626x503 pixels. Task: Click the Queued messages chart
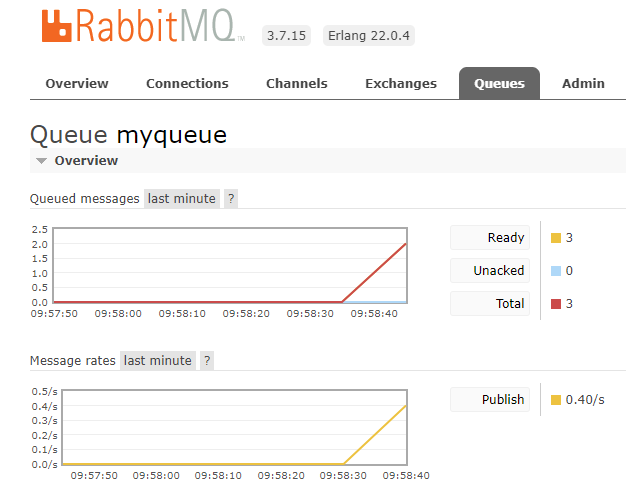(x=230, y=265)
